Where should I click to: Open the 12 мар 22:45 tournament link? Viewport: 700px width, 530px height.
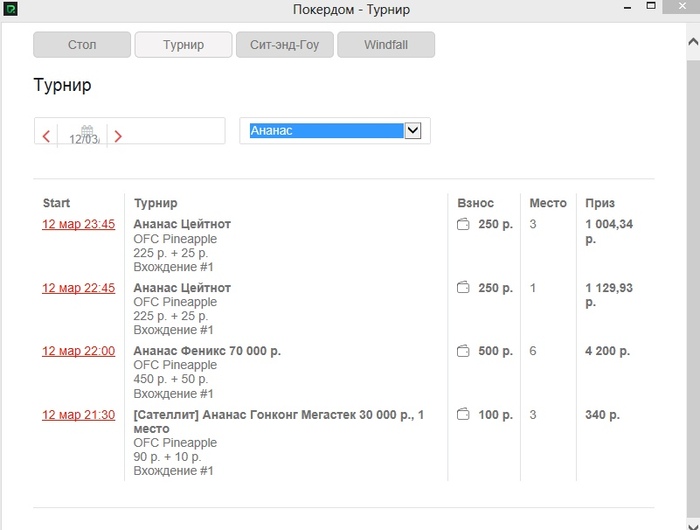pos(78,288)
